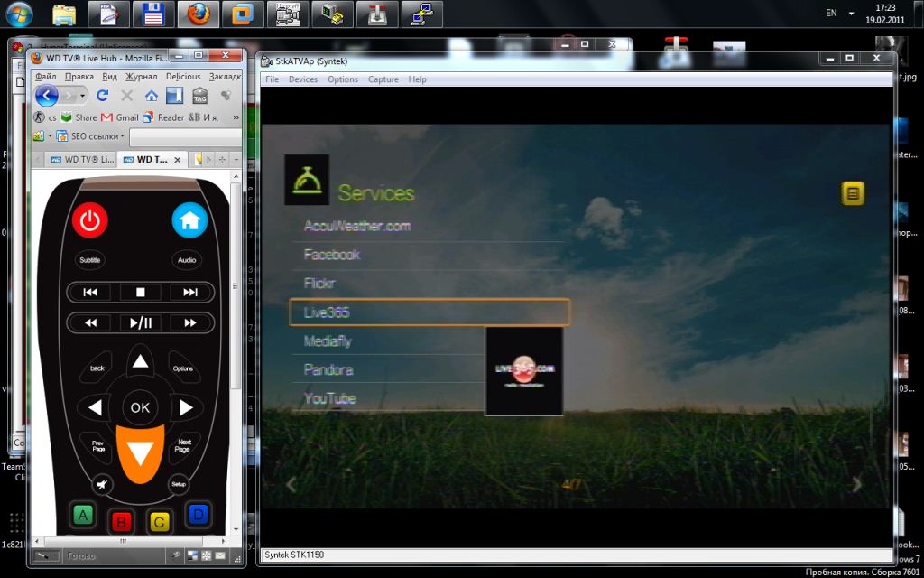924x578 pixels.
Task: Click the green A button
Action: tap(83, 516)
